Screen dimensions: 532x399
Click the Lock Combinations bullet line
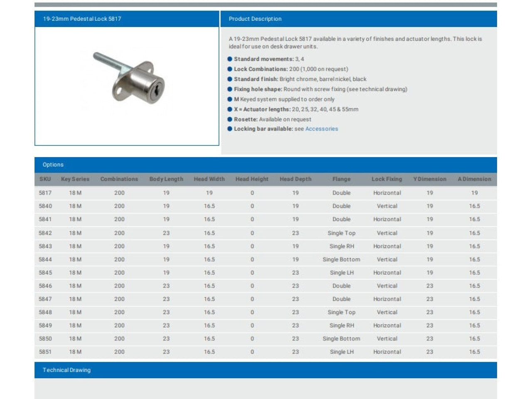click(288, 69)
